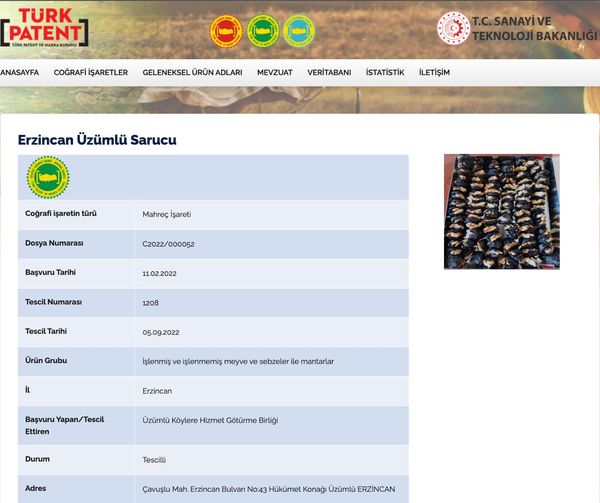Image resolution: width=600 pixels, height=503 pixels.
Task: Open the Erzincan Üzümlü Sarucu product photo
Action: (502, 212)
